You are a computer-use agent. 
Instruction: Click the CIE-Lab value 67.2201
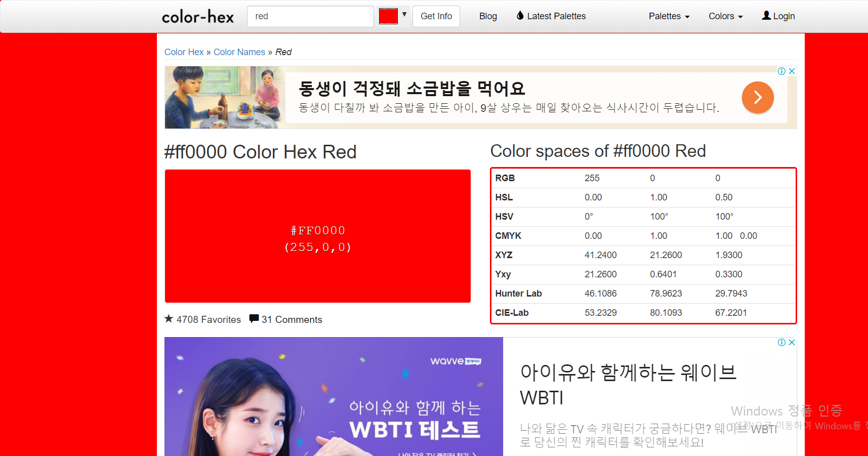point(731,313)
